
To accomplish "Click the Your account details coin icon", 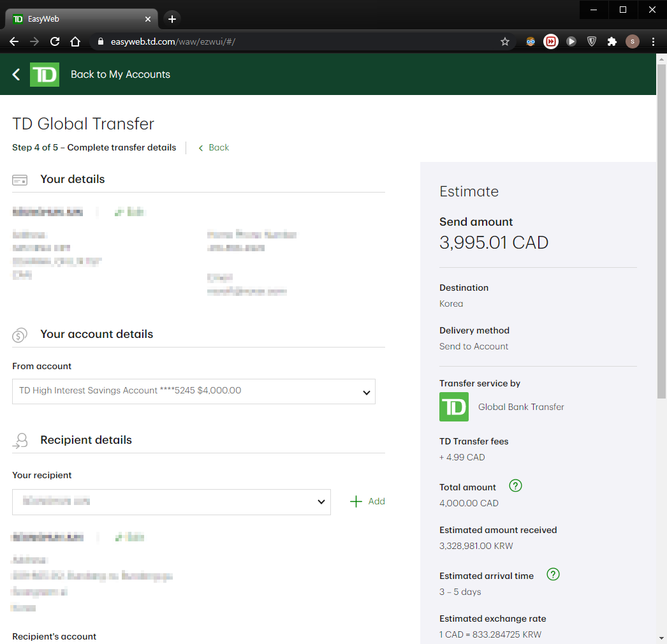I will [20, 335].
